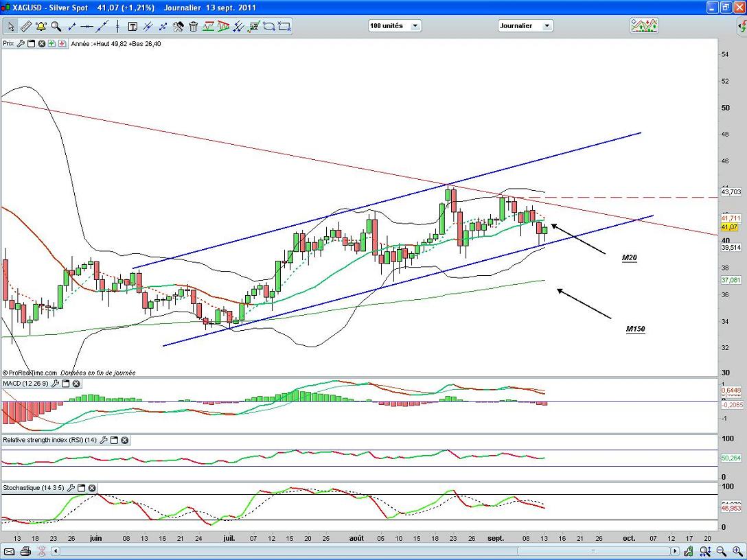Open Stochastique settings wrench
747x560 pixels.
(x=71, y=488)
